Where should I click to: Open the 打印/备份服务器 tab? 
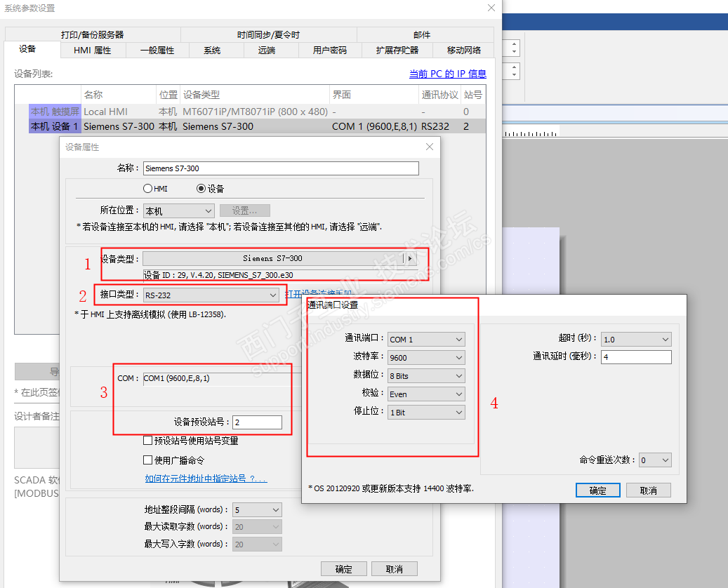coord(93,35)
